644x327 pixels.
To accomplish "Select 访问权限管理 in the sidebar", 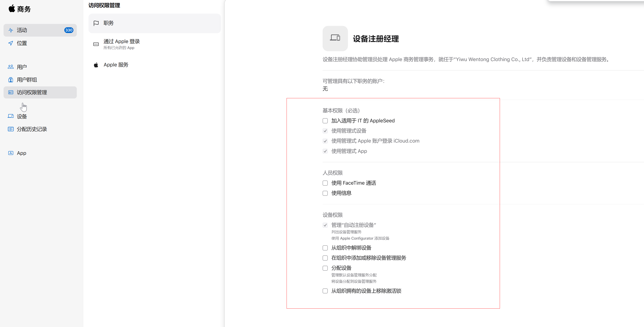I will click(x=40, y=93).
